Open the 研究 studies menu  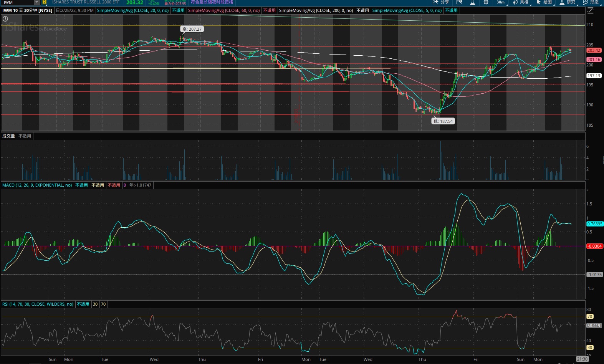(x=568, y=2)
